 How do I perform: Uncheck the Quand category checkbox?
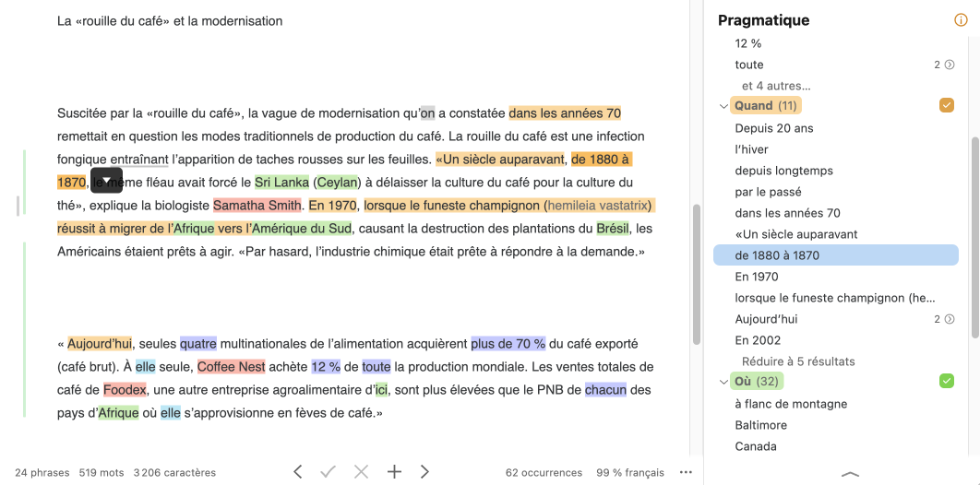point(946,105)
